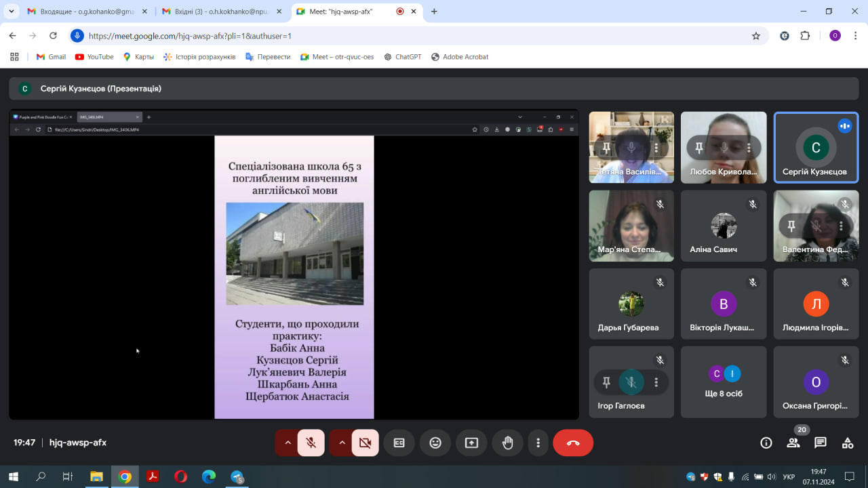The width and height of the screenshot is (868, 488).
Task: Open the apps grid bookmark shortcut
Action: (x=14, y=57)
